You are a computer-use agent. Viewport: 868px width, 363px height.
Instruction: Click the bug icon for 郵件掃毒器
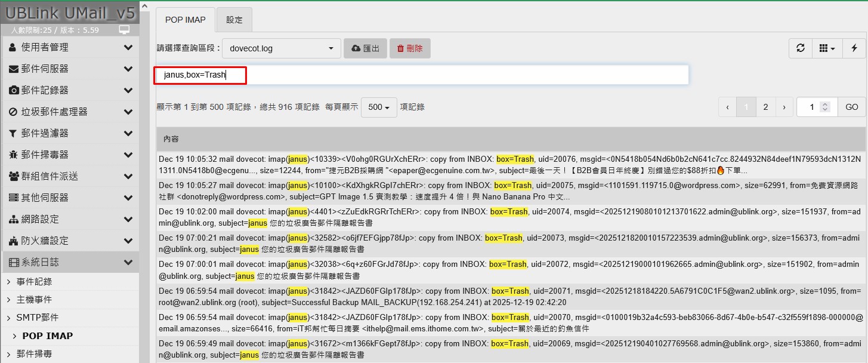coord(14,155)
